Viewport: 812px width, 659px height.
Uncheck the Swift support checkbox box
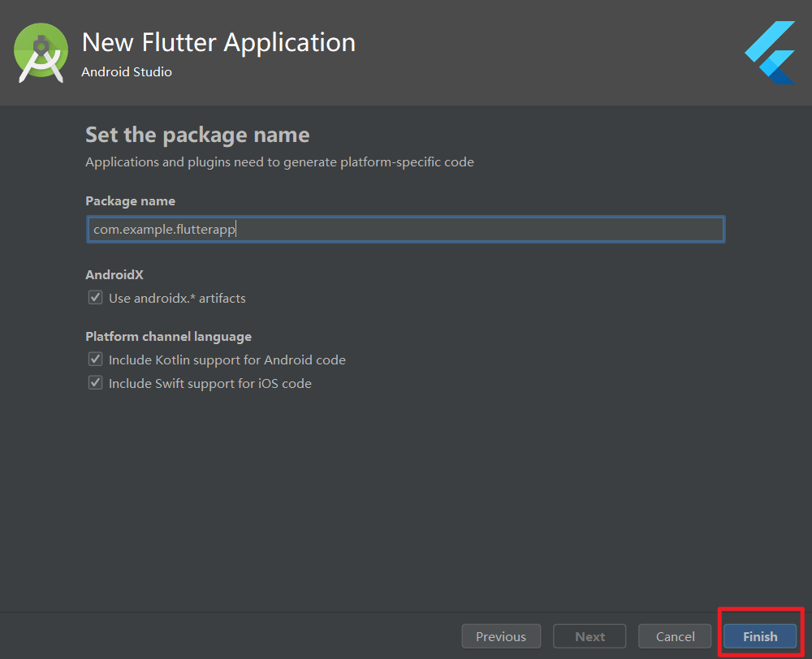click(x=96, y=383)
